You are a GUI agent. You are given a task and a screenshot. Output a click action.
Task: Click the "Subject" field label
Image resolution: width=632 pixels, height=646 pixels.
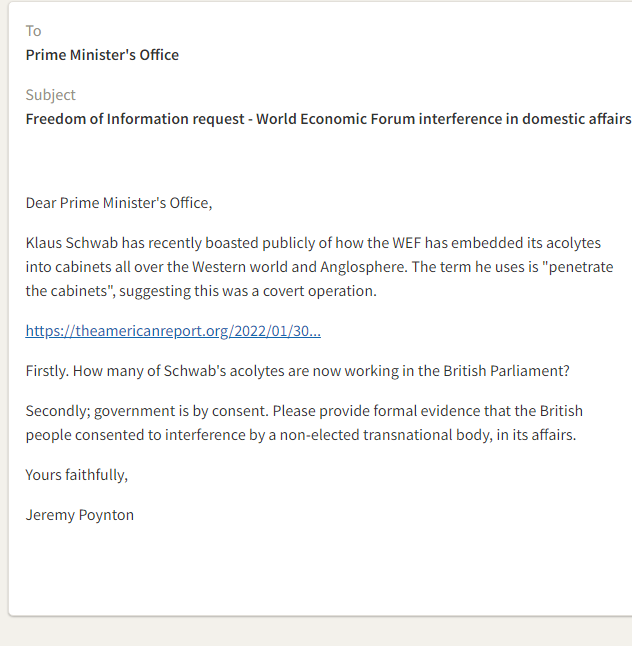point(51,95)
